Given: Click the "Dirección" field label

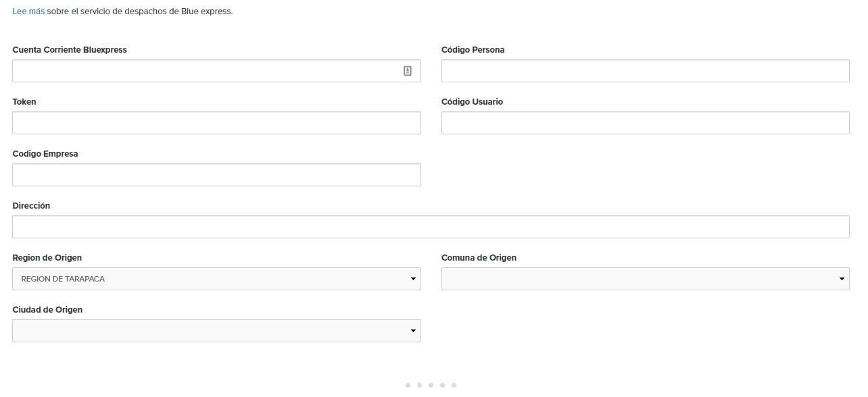Looking at the screenshot, I should tap(31, 206).
